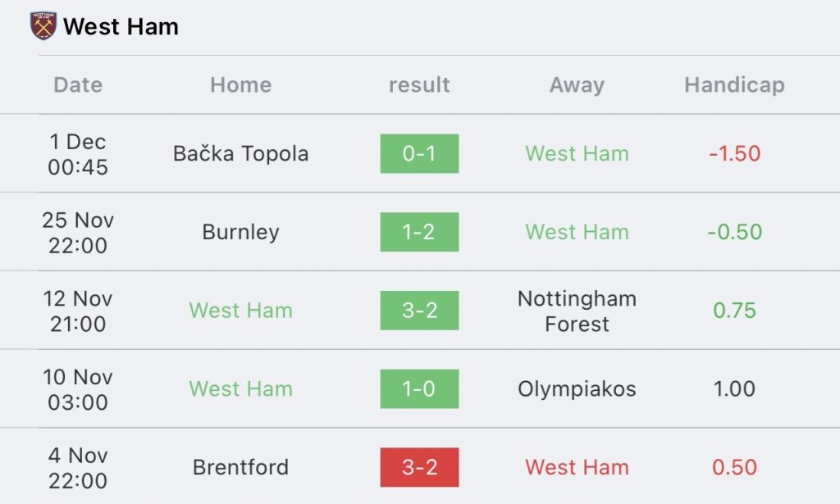Viewport: 840px width, 504px height.
Task: Click the West Ham club crest icon
Action: click(43, 26)
